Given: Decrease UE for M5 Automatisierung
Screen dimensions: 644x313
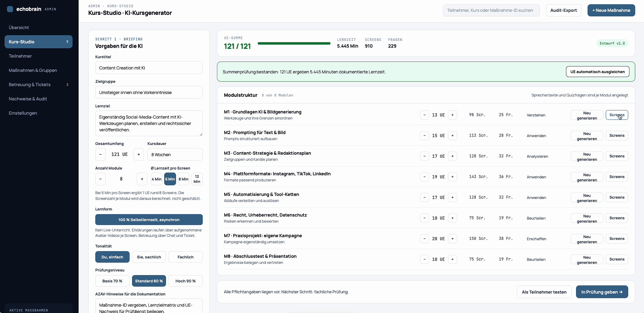Looking at the screenshot, I should point(425,197).
